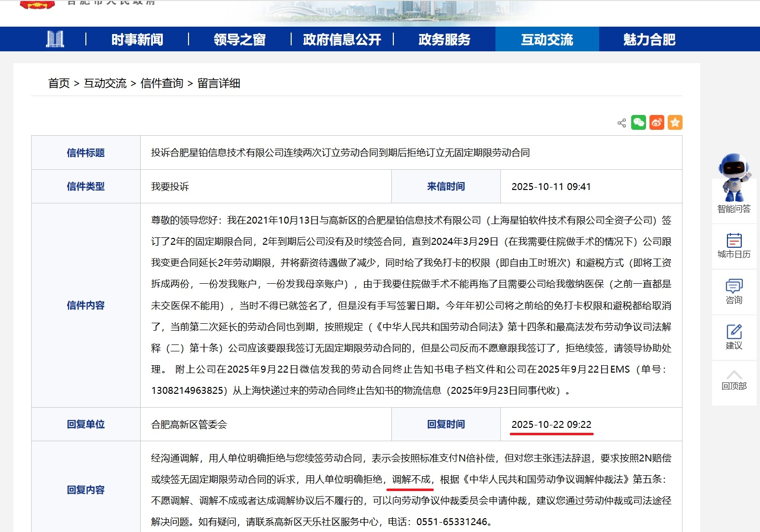Image resolution: width=760 pixels, height=532 pixels.
Task: Click the government site logo icon
Action: pos(56,39)
